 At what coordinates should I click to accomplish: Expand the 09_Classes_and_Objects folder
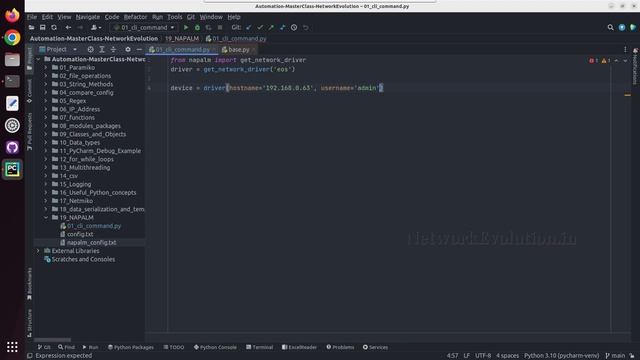[x=46, y=134]
